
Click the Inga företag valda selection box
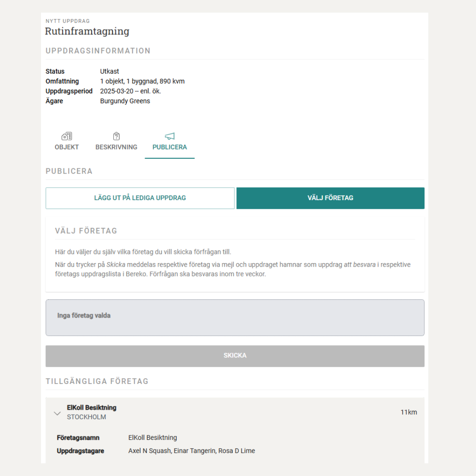coord(235,318)
